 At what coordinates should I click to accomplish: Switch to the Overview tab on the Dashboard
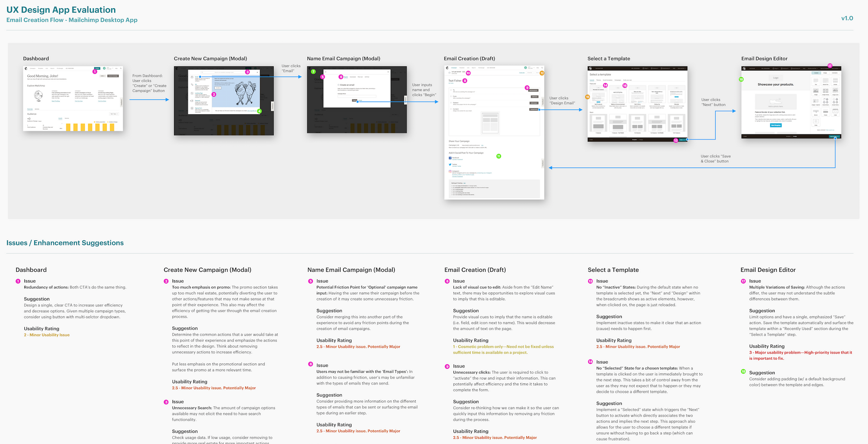pyautogui.click(x=30, y=109)
